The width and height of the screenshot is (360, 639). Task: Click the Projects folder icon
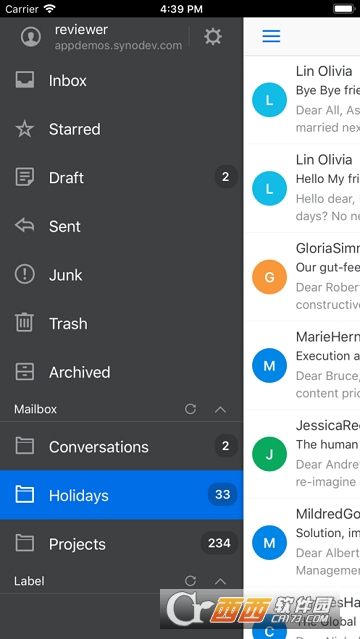[x=25, y=543]
